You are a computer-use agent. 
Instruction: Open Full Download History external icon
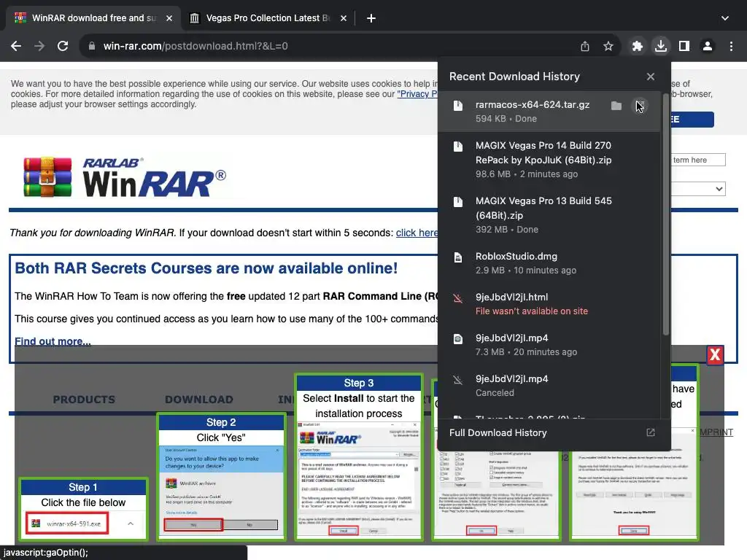[x=650, y=432]
